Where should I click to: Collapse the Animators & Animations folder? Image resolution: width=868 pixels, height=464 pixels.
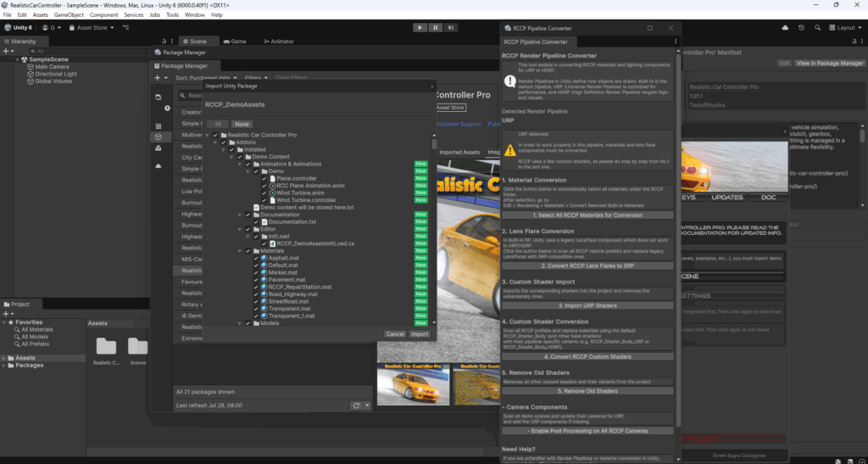[240, 165]
